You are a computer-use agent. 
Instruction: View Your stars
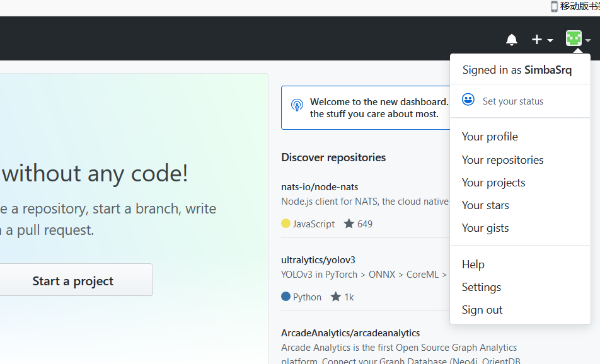pos(485,205)
